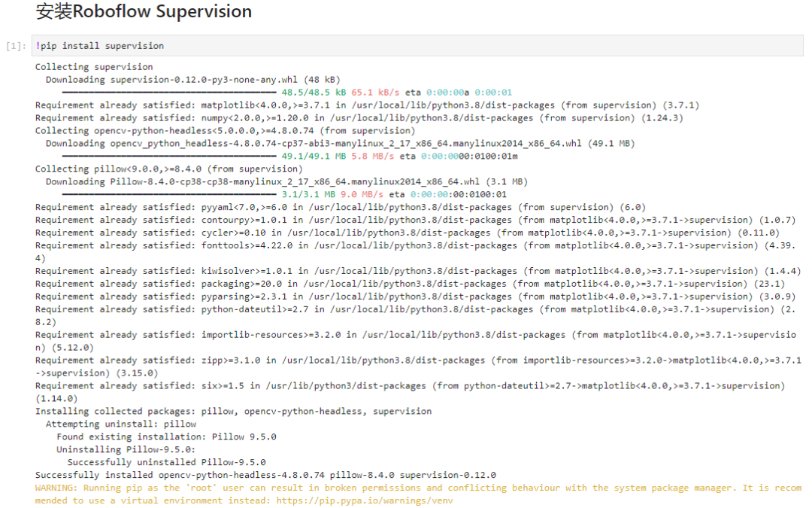Click the pyparsing requirement satisfied line
The image size is (812, 508).
[x=415, y=297]
